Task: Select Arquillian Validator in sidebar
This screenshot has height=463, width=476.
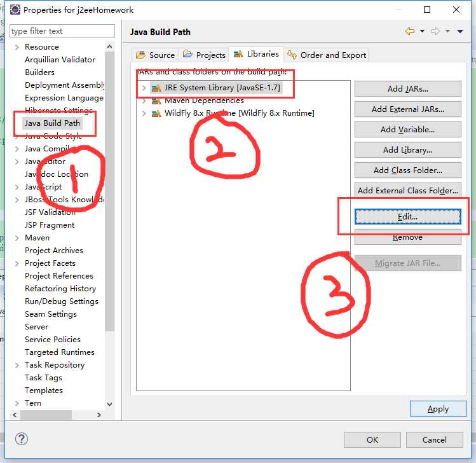Action: [x=60, y=60]
